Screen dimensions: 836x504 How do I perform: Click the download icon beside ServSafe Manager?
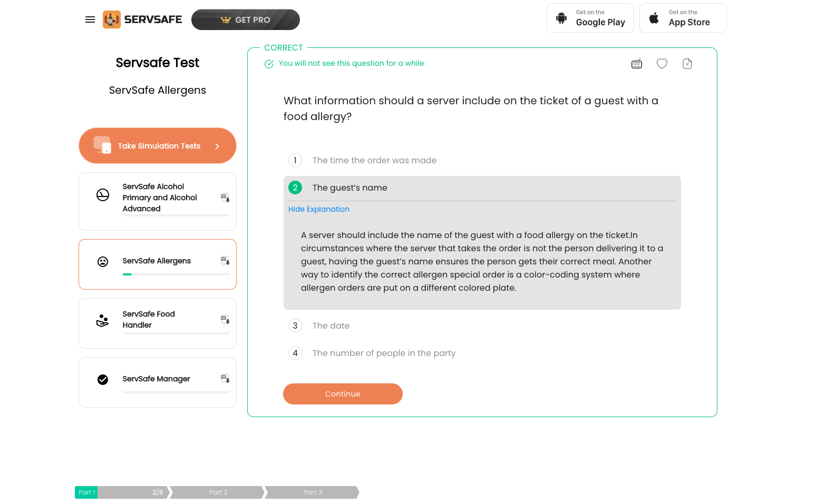(225, 379)
